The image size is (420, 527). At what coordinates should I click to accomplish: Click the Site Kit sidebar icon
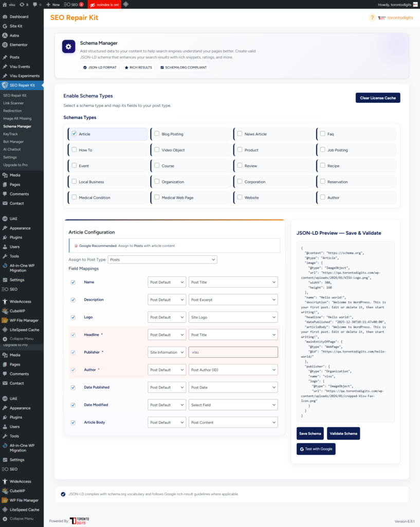[5, 26]
